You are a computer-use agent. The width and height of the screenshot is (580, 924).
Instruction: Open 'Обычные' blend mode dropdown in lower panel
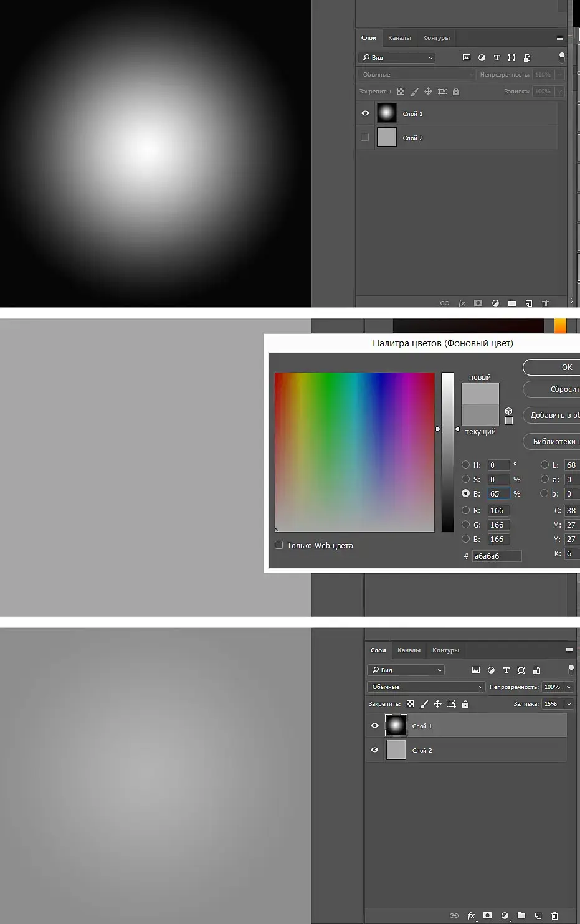tap(426, 687)
